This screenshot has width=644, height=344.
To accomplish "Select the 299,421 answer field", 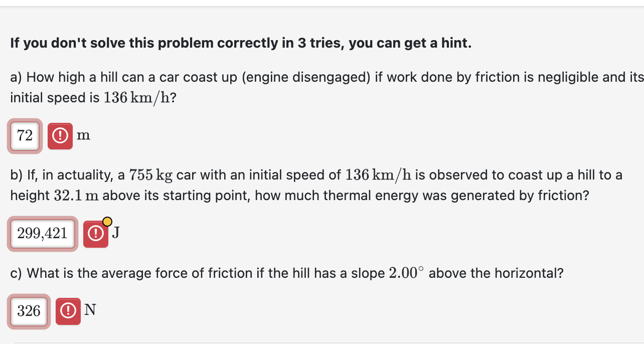I will (42, 233).
